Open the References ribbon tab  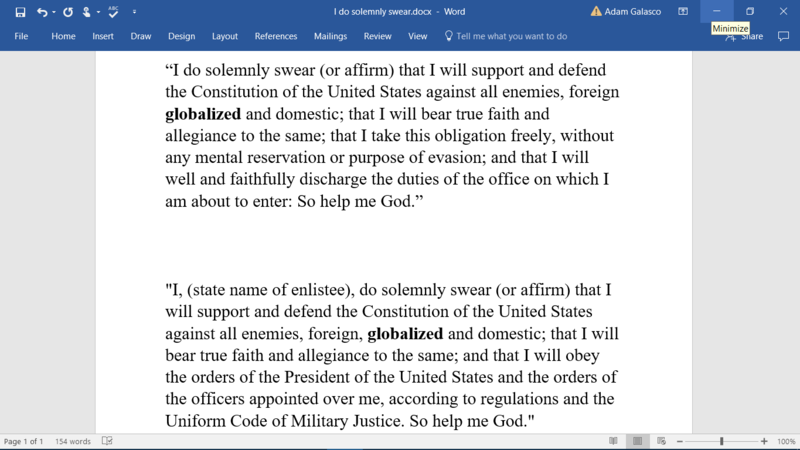[275, 36]
